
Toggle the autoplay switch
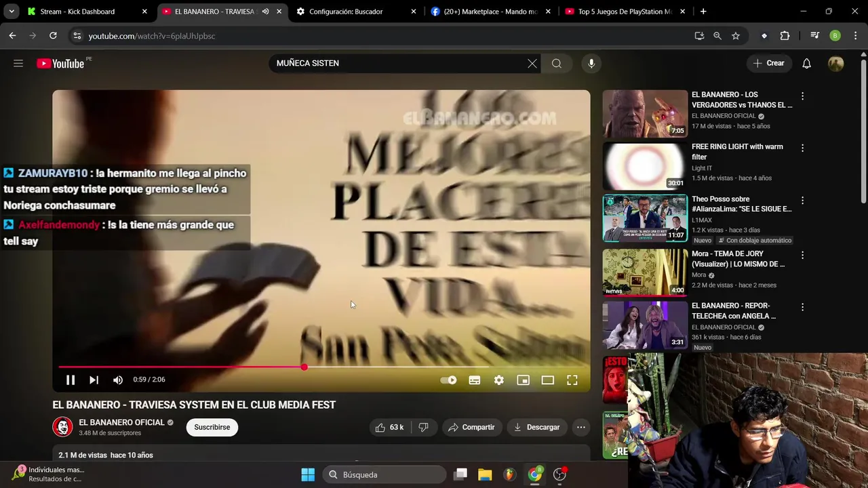point(449,380)
